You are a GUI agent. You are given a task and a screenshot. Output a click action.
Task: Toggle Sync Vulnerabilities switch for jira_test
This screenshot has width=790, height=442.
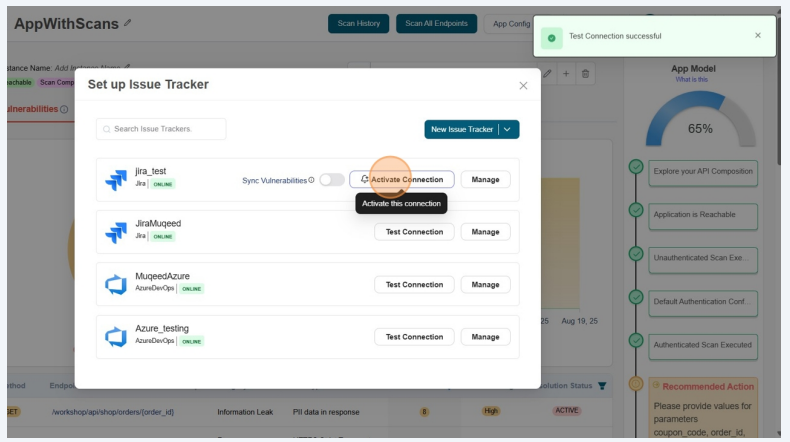pos(331,180)
